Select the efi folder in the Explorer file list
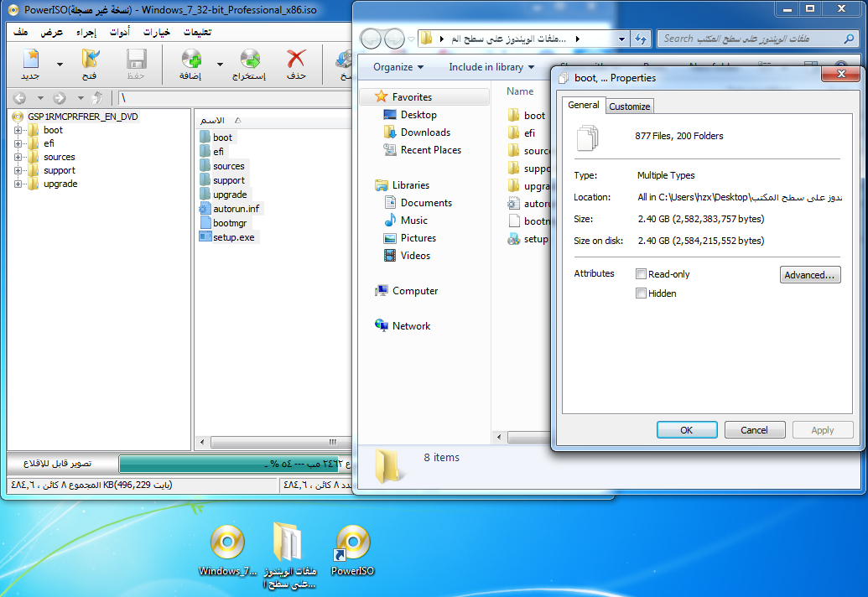The height and width of the screenshot is (597, 868). click(x=522, y=132)
